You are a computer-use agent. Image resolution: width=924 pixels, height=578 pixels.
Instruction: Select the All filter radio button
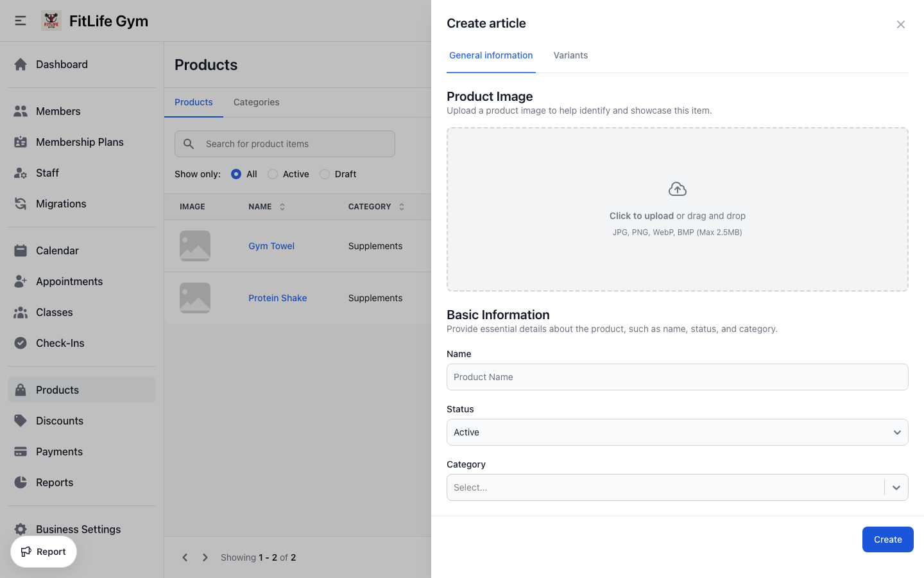pyautogui.click(x=236, y=174)
